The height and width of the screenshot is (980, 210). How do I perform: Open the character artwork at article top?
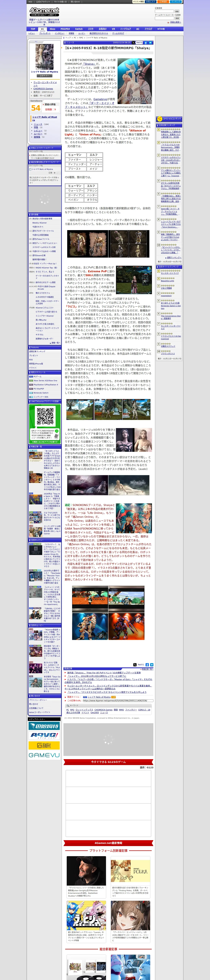click(x=135, y=81)
